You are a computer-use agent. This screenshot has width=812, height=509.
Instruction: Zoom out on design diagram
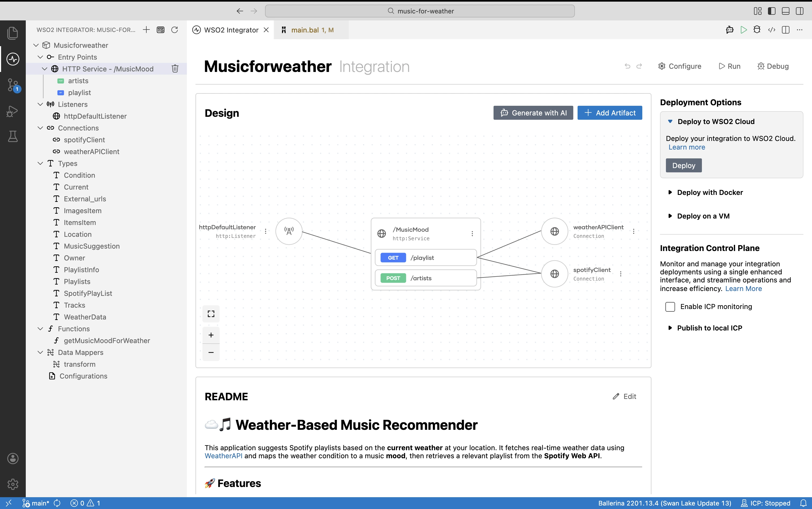pyautogui.click(x=211, y=352)
